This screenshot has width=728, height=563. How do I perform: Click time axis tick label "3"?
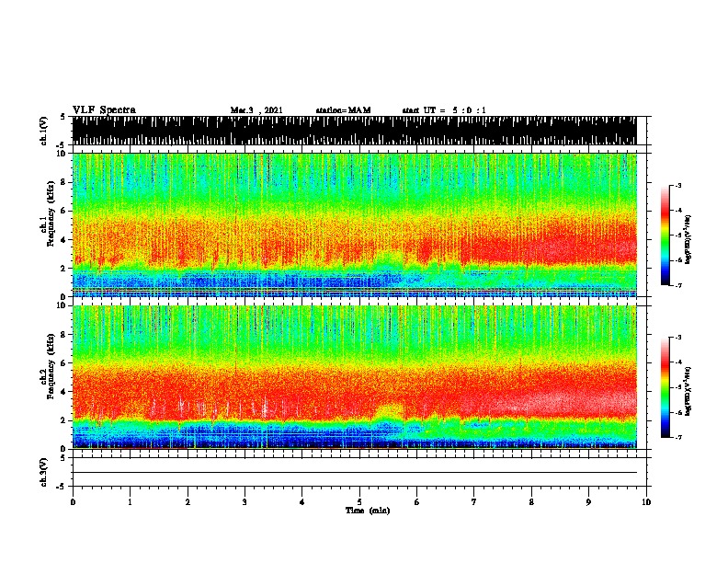tap(245, 502)
